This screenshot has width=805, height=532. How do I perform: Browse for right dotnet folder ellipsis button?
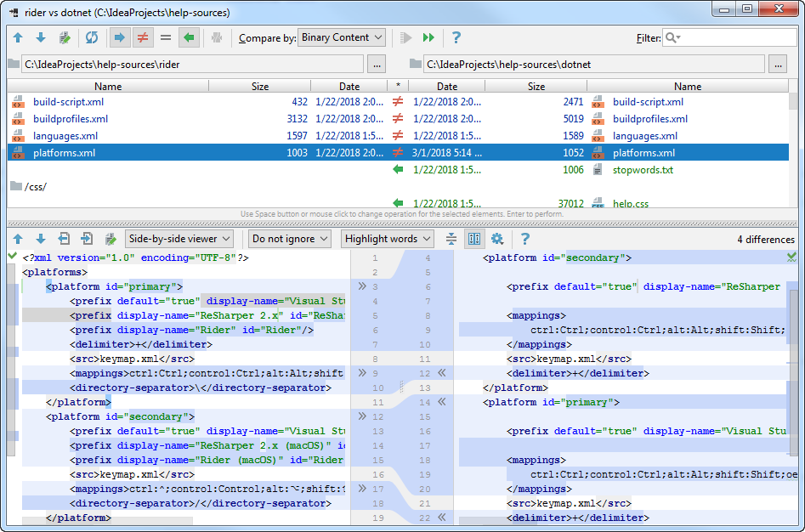(779, 65)
